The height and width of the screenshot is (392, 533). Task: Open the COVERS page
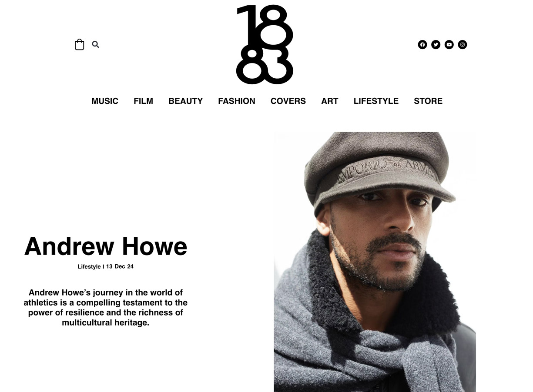coord(288,101)
